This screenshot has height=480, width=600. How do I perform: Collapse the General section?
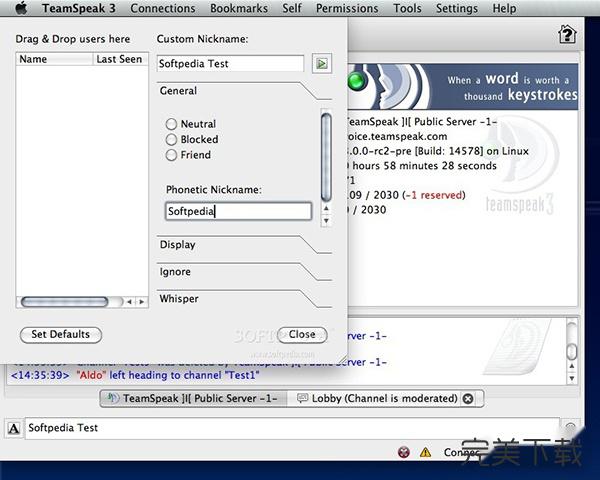[x=244, y=91]
